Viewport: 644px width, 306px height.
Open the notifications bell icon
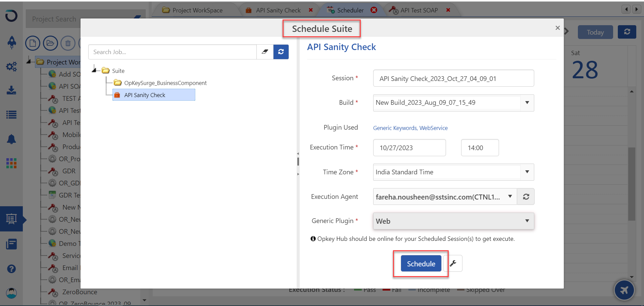coord(11,139)
